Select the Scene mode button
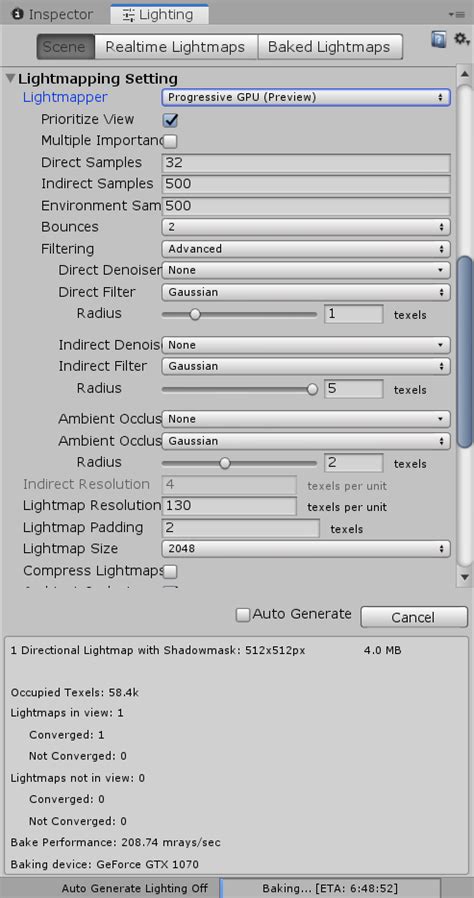Image resolution: width=474 pixels, height=898 pixels. pyautogui.click(x=65, y=47)
